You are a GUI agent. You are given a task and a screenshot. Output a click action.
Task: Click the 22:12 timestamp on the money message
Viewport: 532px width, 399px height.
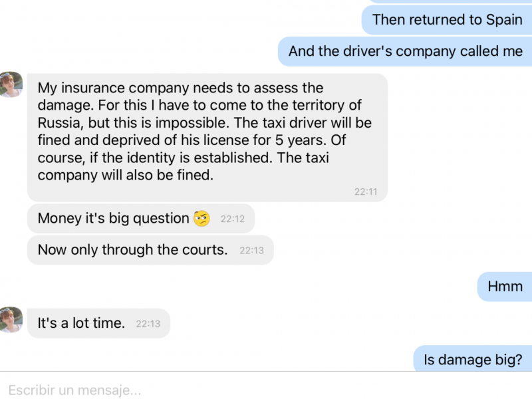[x=233, y=218]
